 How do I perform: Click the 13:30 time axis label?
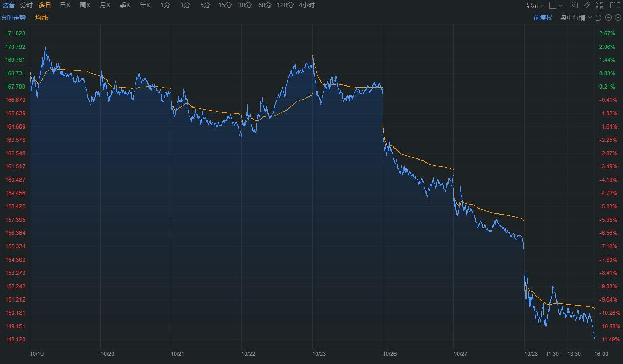574,354
